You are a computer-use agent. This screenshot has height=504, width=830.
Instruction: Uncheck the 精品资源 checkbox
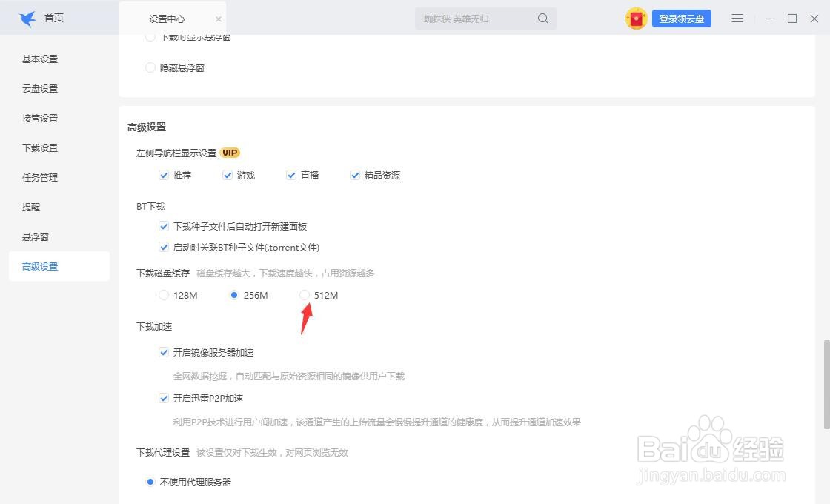[x=355, y=175]
